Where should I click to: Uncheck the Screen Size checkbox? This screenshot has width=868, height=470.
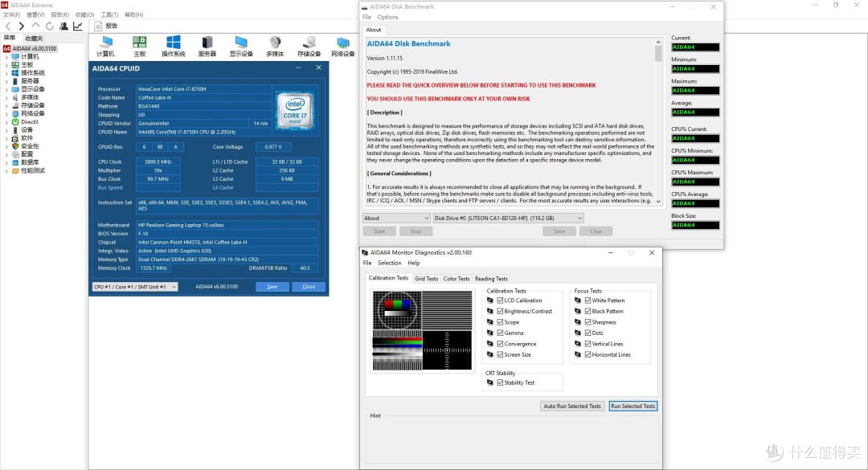tap(500, 354)
